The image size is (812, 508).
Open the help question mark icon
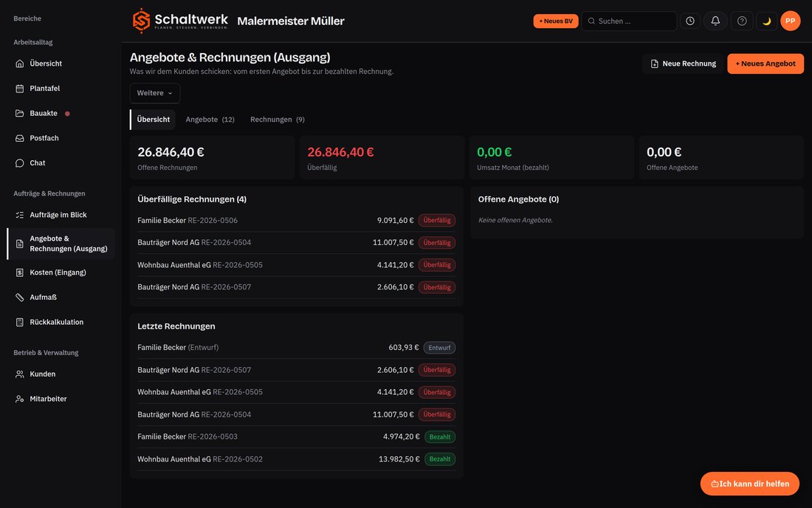pos(742,21)
